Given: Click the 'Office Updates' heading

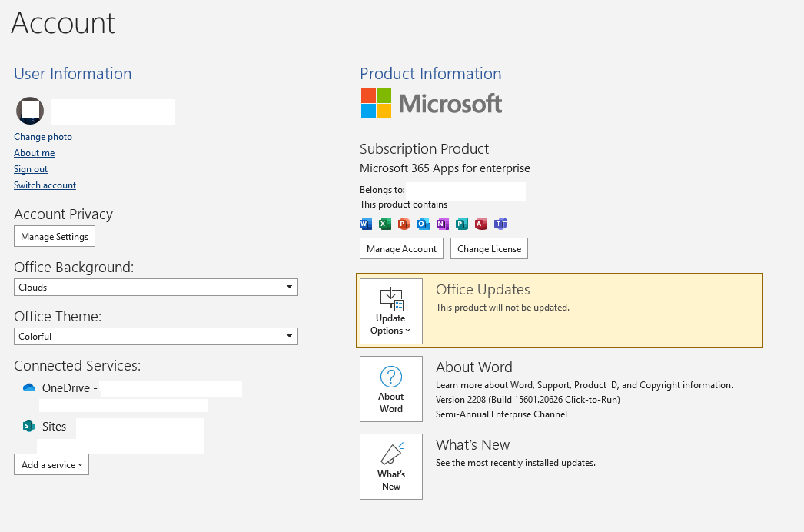Looking at the screenshot, I should coord(483,289).
